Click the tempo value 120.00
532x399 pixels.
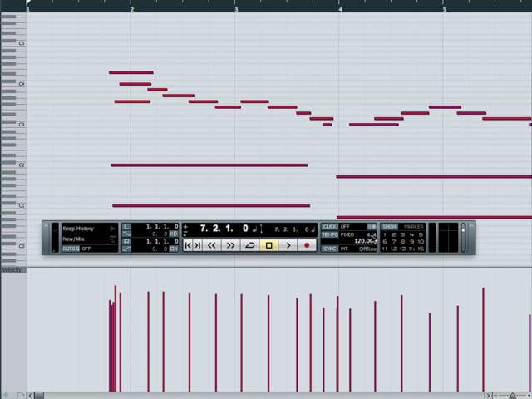[364, 241]
